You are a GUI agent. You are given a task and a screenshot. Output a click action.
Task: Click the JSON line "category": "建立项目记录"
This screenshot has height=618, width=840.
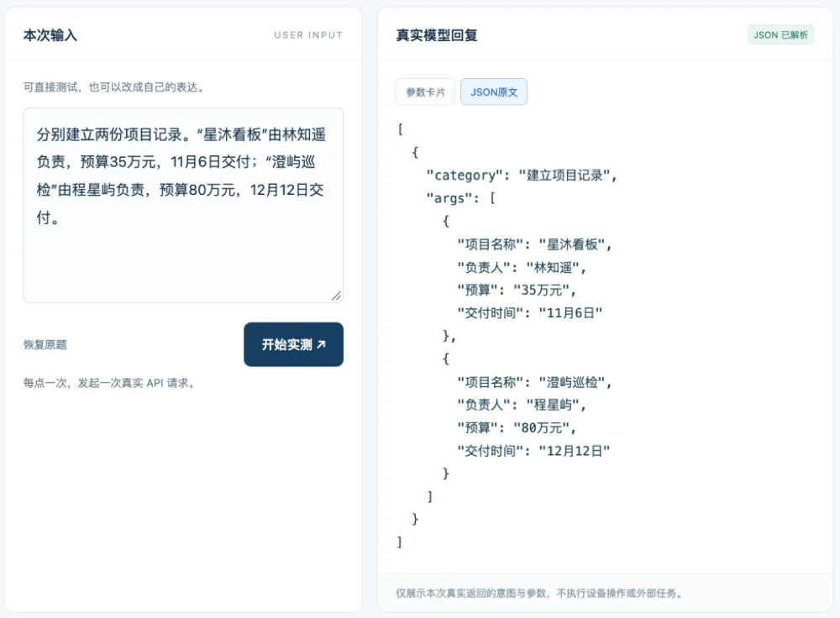point(522,175)
